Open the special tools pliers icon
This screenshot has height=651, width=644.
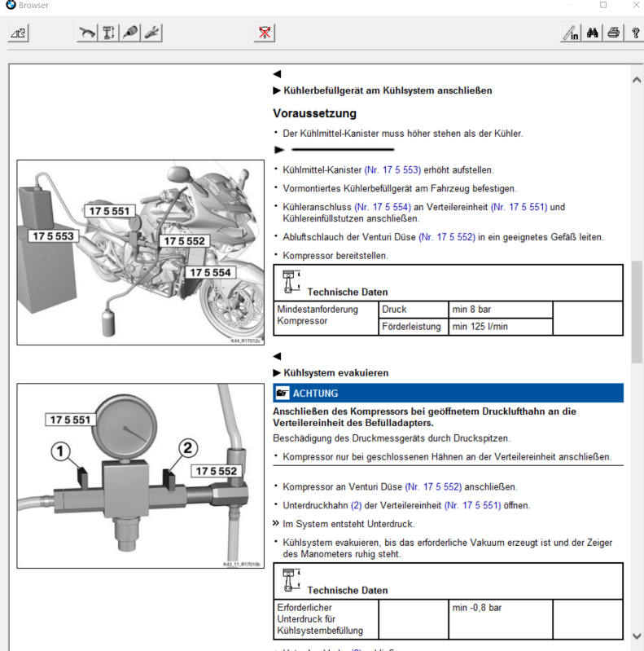click(x=152, y=33)
